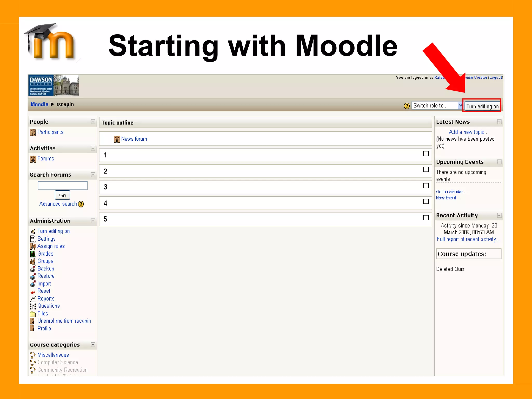Click the Turn editing on pencil icon
This screenshot has width=532, height=399.
(33, 231)
